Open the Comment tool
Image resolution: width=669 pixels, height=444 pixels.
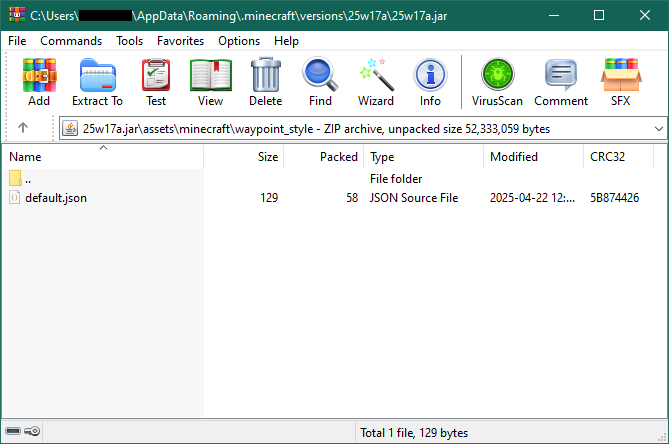[x=561, y=81]
